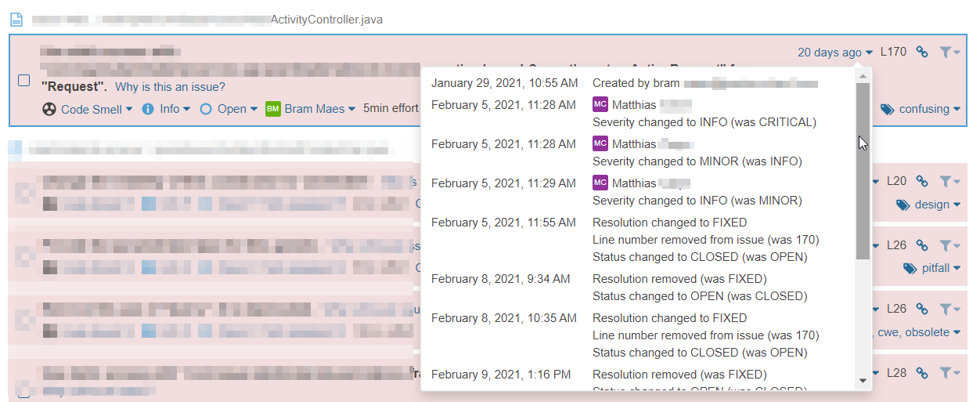The width and height of the screenshot is (980, 402).
Task: Click the BM avatar for Bram Maes
Action: pos(273,109)
